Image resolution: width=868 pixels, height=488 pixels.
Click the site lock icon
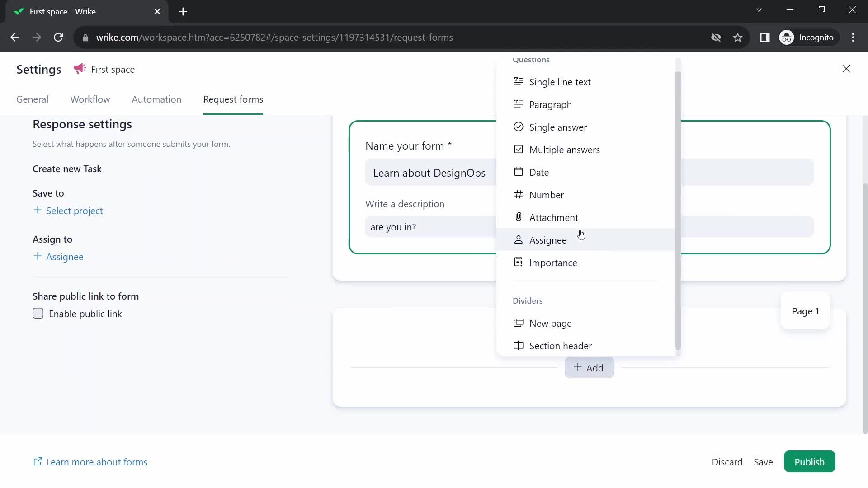(85, 38)
